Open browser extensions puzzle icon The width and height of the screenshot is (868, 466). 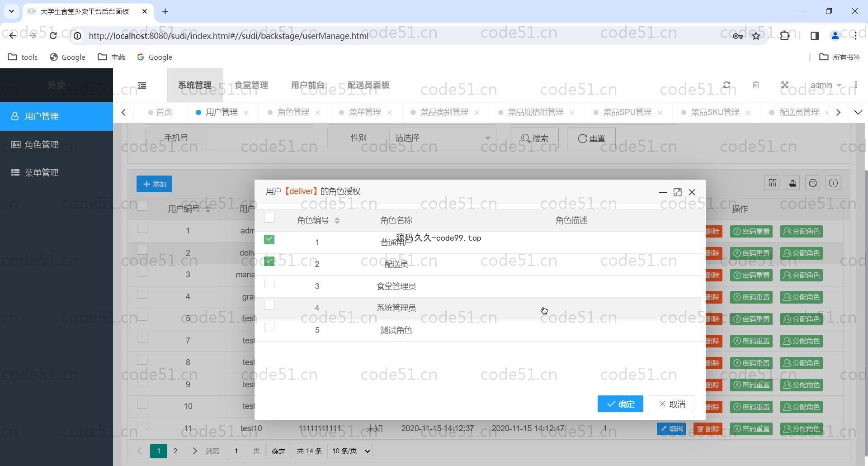[x=785, y=36]
